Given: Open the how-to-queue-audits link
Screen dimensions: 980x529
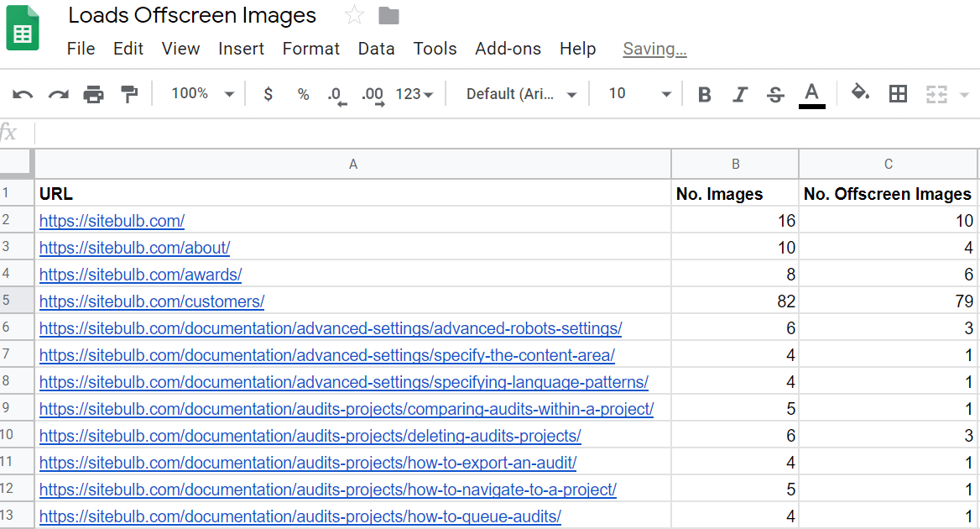Looking at the screenshot, I should click(x=300, y=516).
